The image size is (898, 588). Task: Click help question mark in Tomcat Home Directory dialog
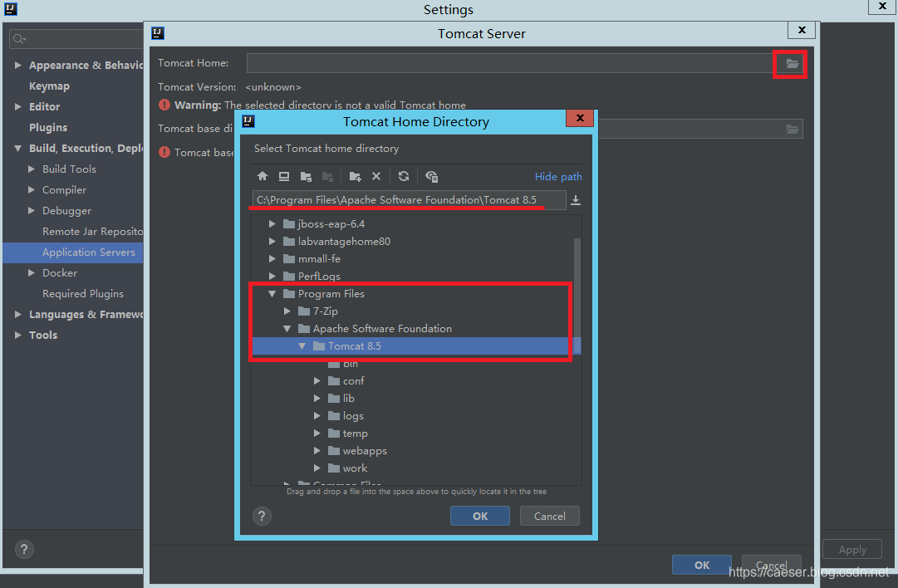tap(262, 516)
